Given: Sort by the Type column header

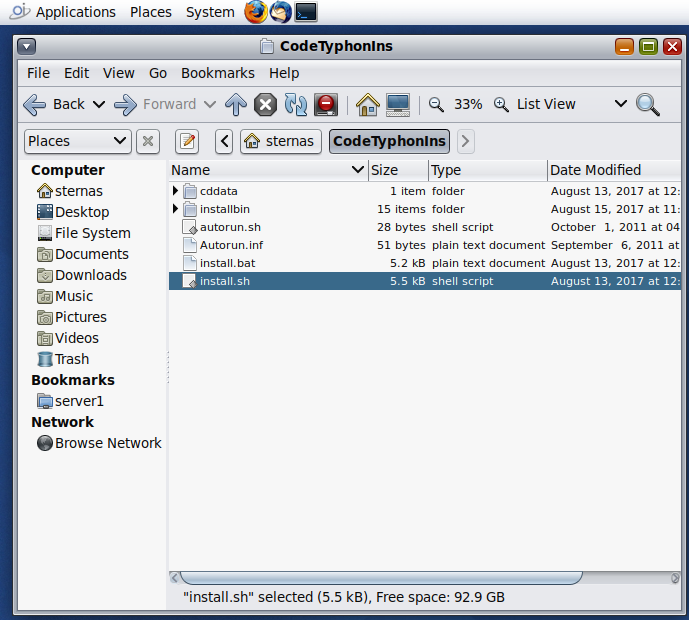Looking at the screenshot, I should 488,170.
